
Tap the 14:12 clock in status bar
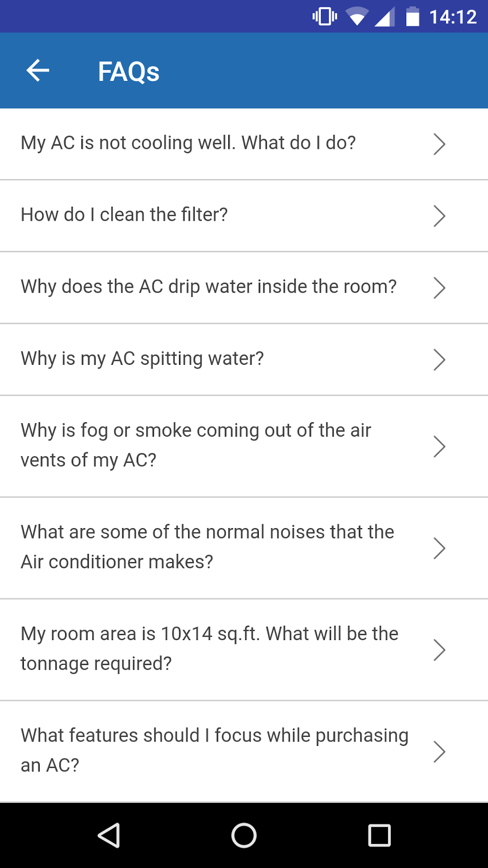pyautogui.click(x=453, y=17)
